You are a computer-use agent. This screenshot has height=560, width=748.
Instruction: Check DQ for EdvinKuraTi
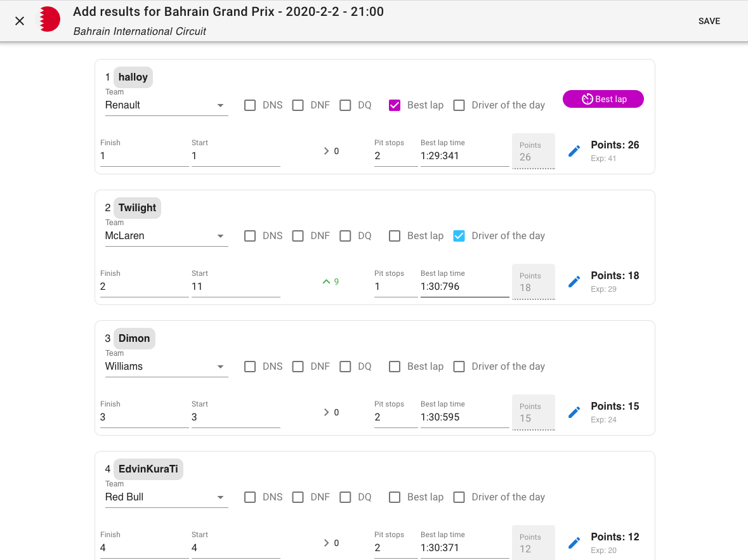click(x=345, y=497)
